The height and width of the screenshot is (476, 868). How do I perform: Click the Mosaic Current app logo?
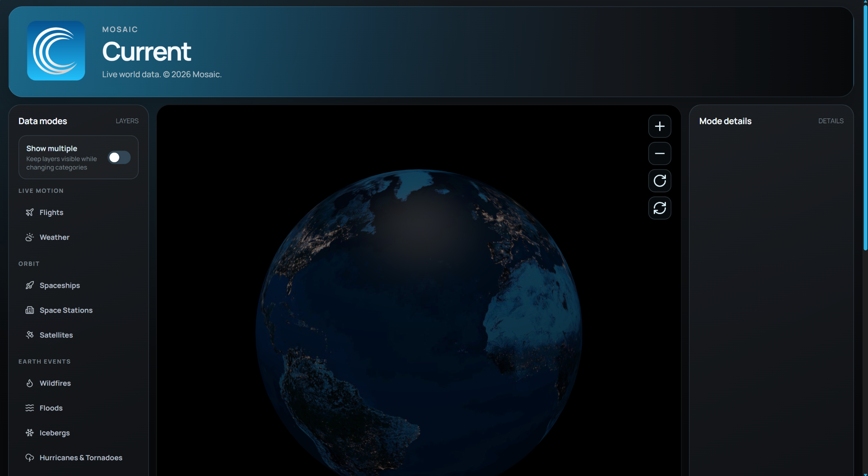coord(56,51)
